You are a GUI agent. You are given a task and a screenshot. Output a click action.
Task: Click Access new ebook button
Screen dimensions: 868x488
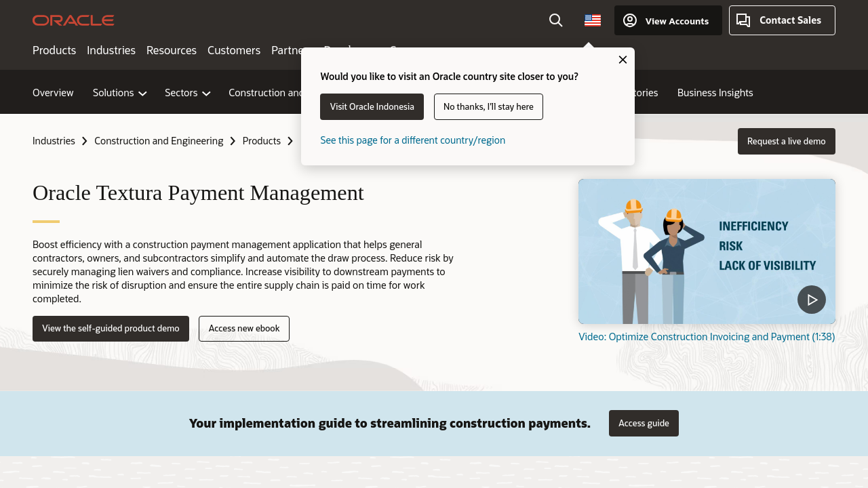(x=244, y=329)
